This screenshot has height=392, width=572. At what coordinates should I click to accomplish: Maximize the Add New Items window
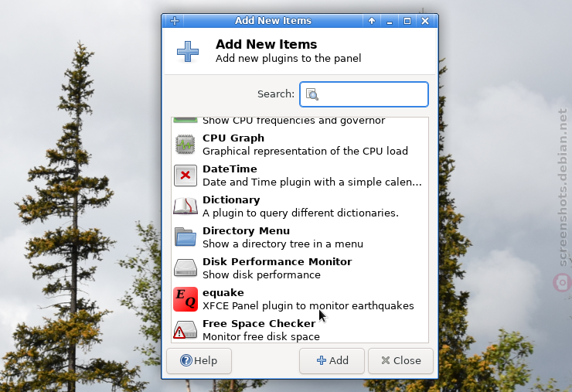407,21
